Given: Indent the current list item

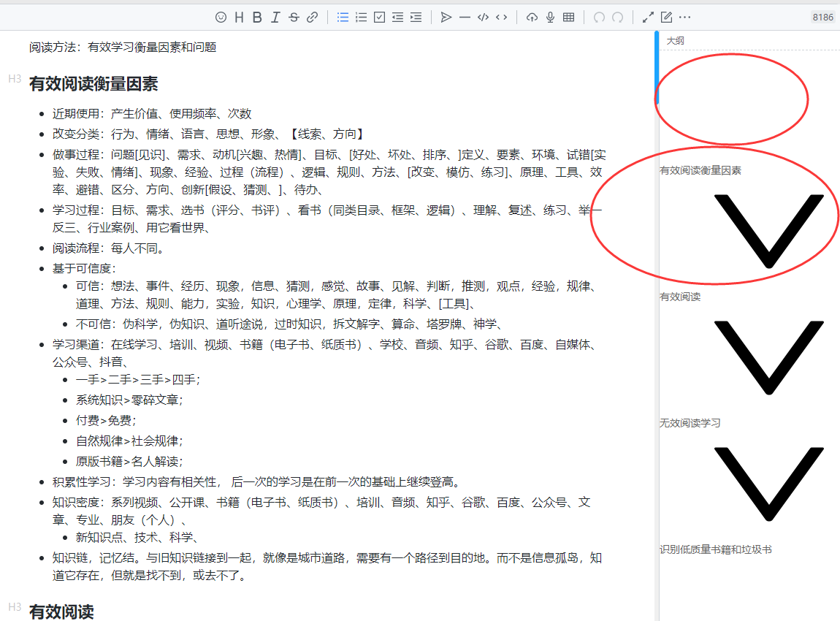Looking at the screenshot, I should pos(416,17).
